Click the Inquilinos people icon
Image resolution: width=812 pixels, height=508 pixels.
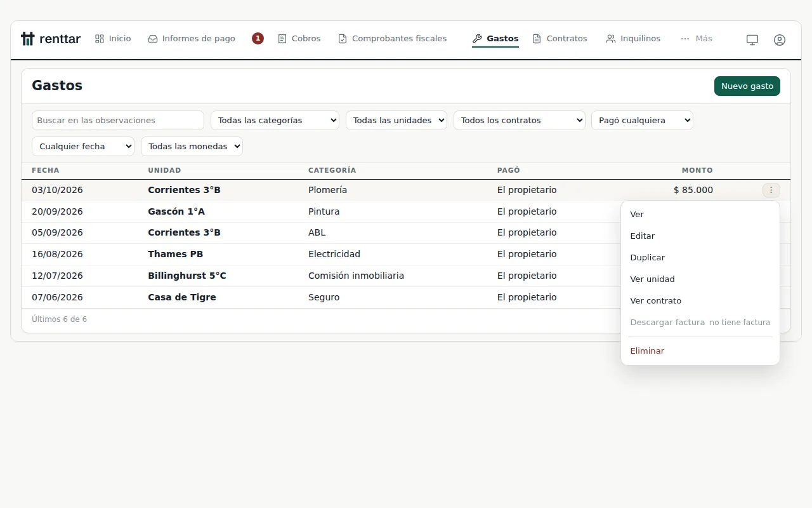click(x=611, y=39)
